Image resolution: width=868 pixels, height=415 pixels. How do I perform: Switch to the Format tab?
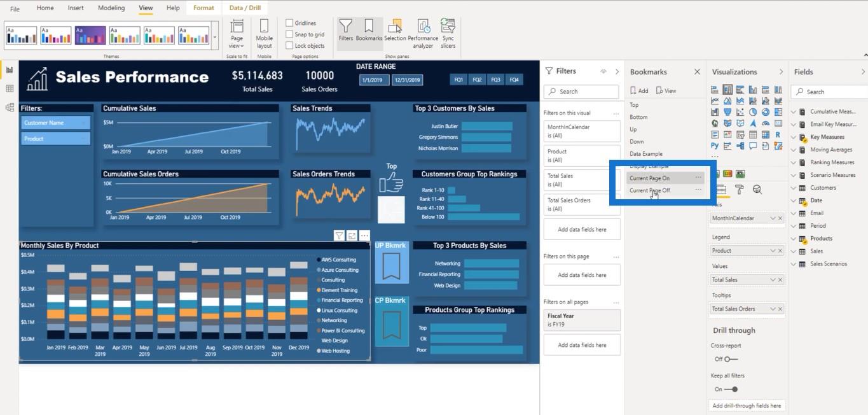[x=203, y=8]
